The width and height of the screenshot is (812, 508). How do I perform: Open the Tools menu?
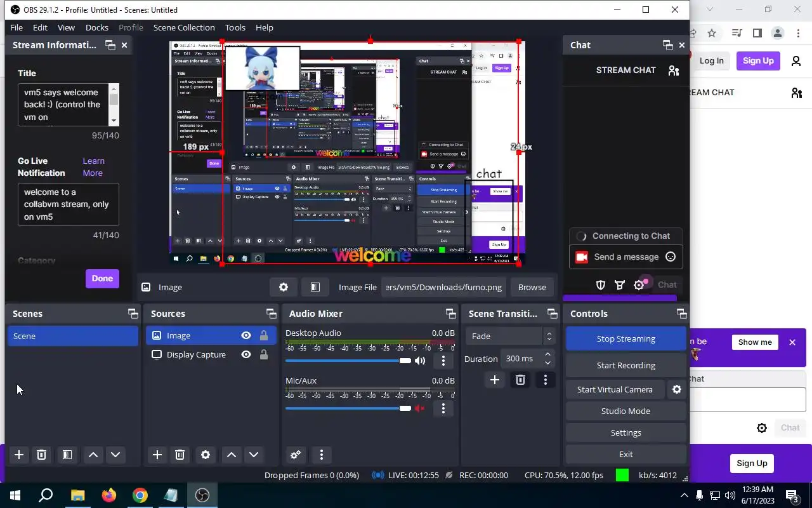pyautogui.click(x=235, y=27)
